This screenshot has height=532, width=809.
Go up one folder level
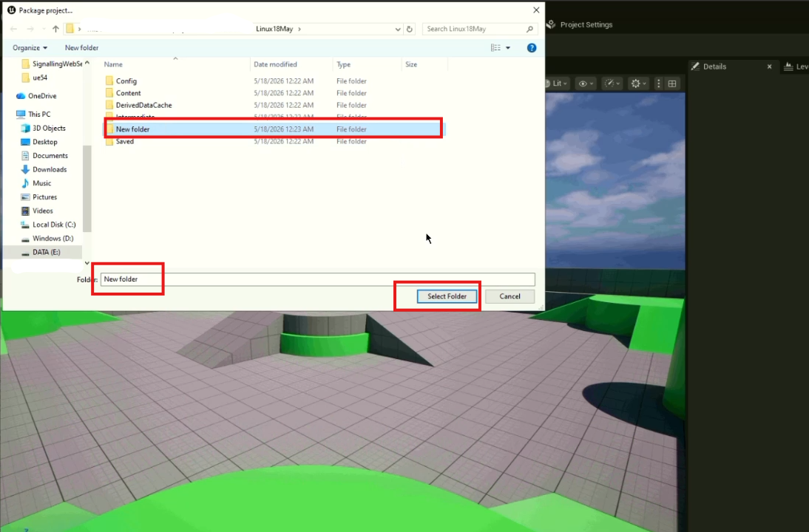(55, 29)
